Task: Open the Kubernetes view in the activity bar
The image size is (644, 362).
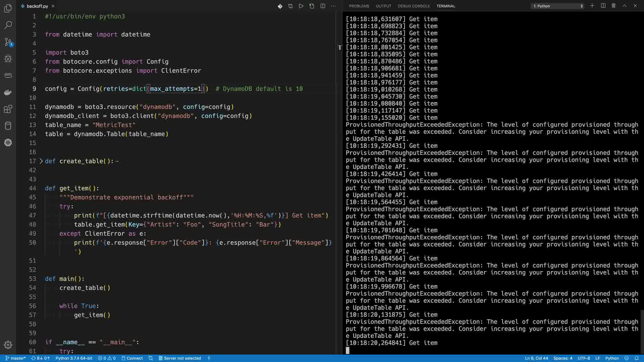Action: click(x=8, y=142)
